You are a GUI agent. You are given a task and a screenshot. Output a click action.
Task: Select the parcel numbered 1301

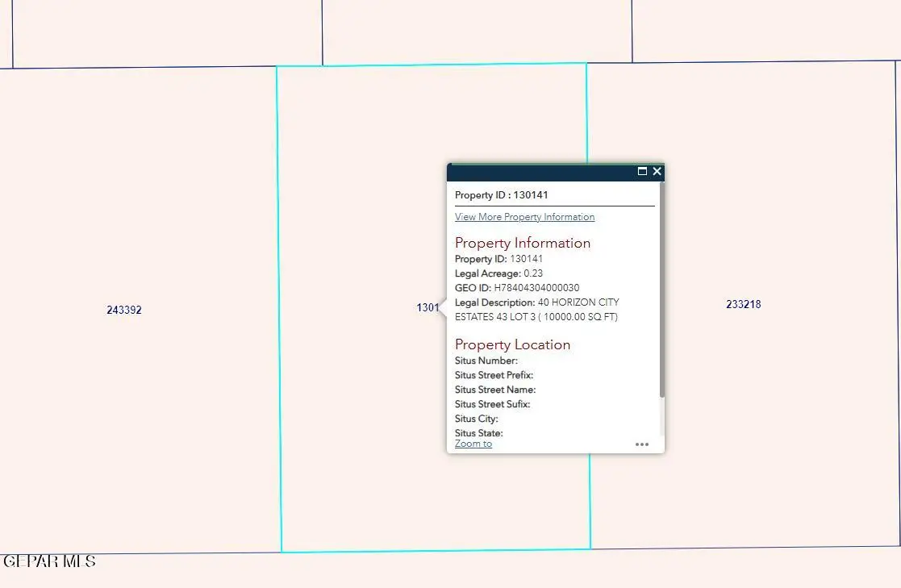(x=428, y=307)
